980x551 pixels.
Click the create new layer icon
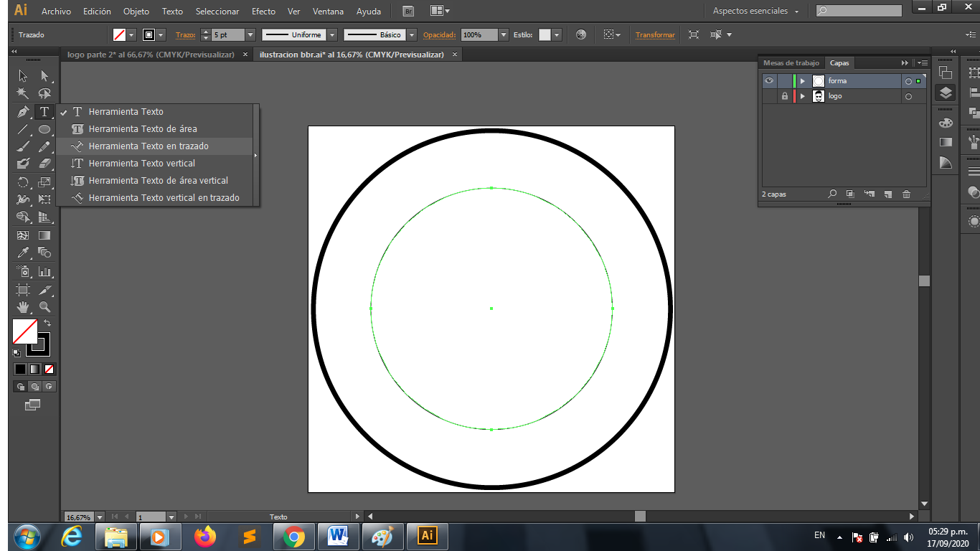[887, 194]
